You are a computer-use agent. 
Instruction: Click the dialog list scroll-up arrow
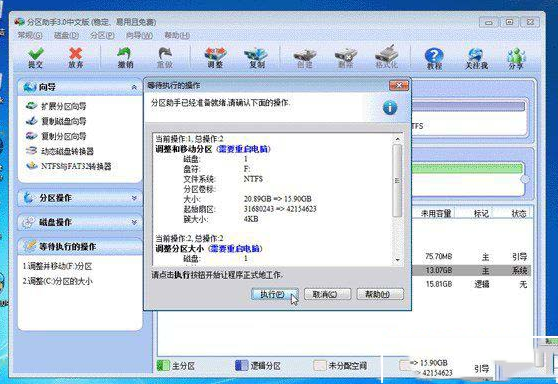397,139
